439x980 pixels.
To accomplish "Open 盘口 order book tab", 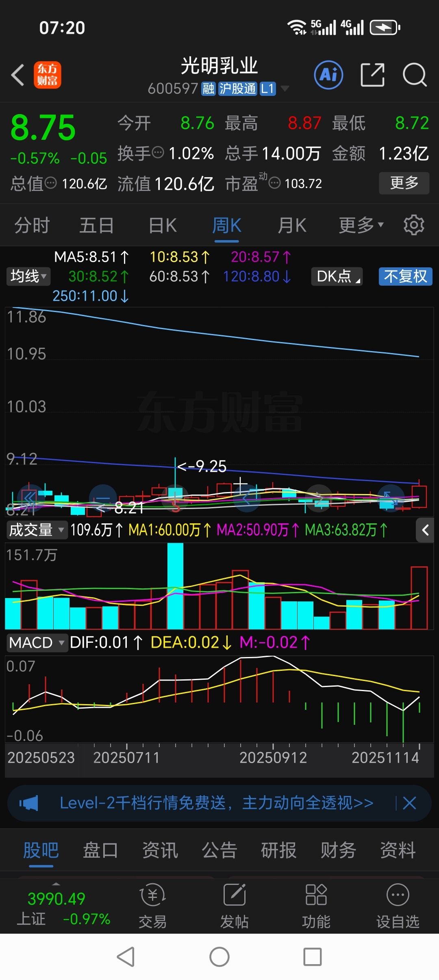I will tap(100, 850).
